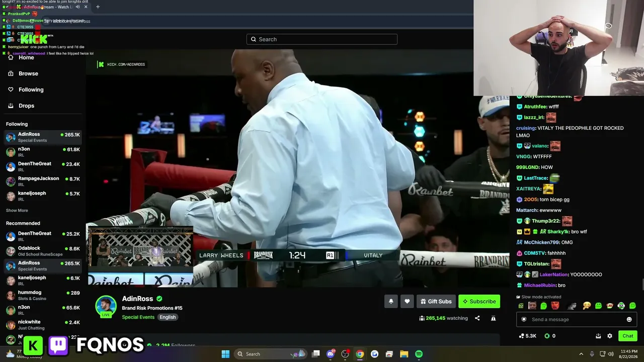This screenshot has width=644, height=362.
Task: Open nickwhite Just Chatting channel
Action: pyautogui.click(x=43, y=324)
